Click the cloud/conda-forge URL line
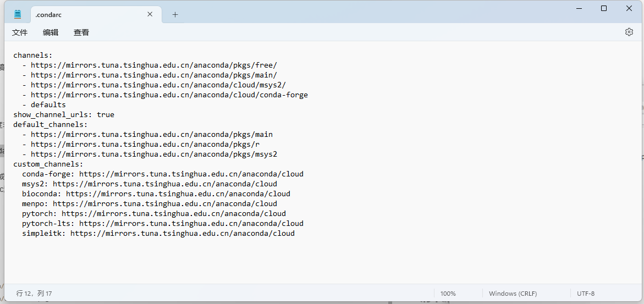This screenshot has width=644, height=304. (165, 95)
